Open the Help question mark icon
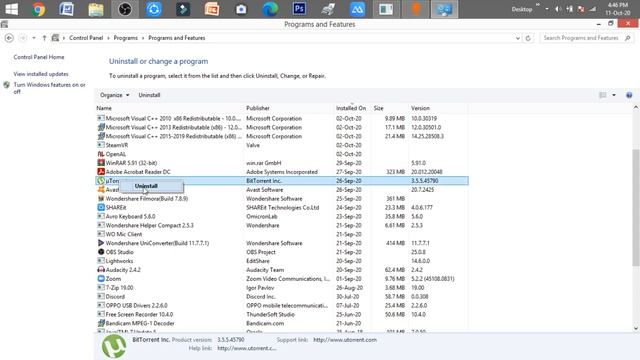640x360 pixels. coord(629,95)
